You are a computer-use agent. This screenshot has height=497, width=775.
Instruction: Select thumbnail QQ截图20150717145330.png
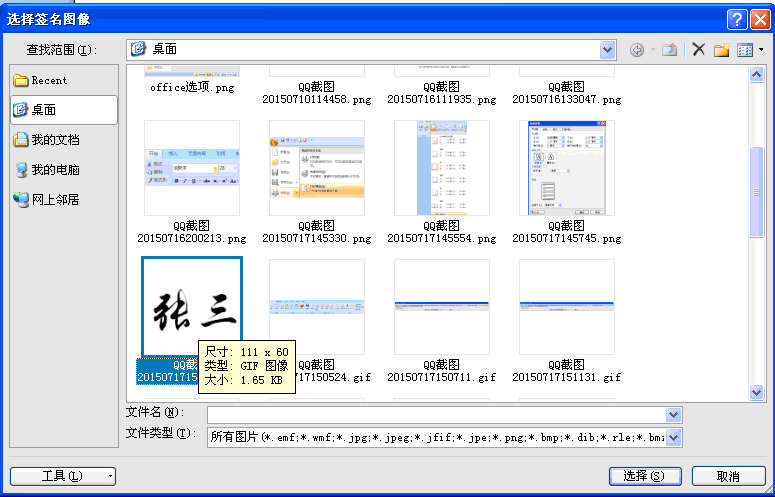point(317,168)
